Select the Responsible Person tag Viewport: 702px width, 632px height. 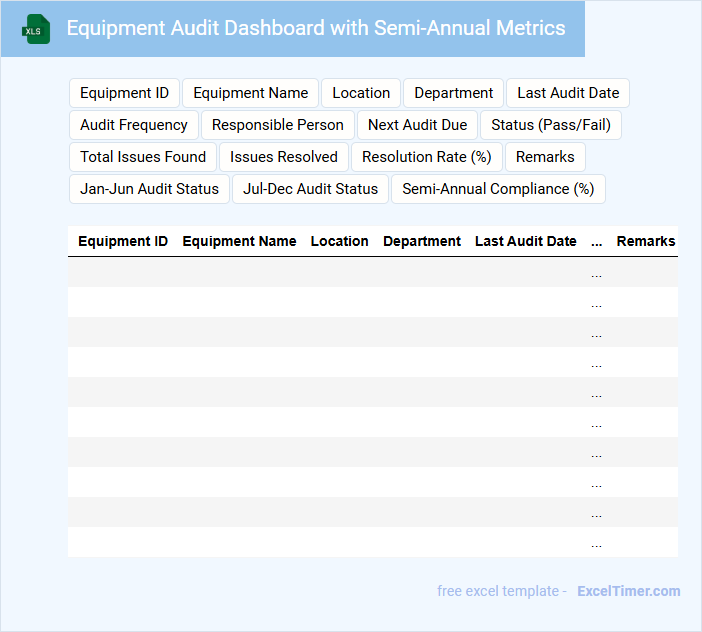[277, 125]
